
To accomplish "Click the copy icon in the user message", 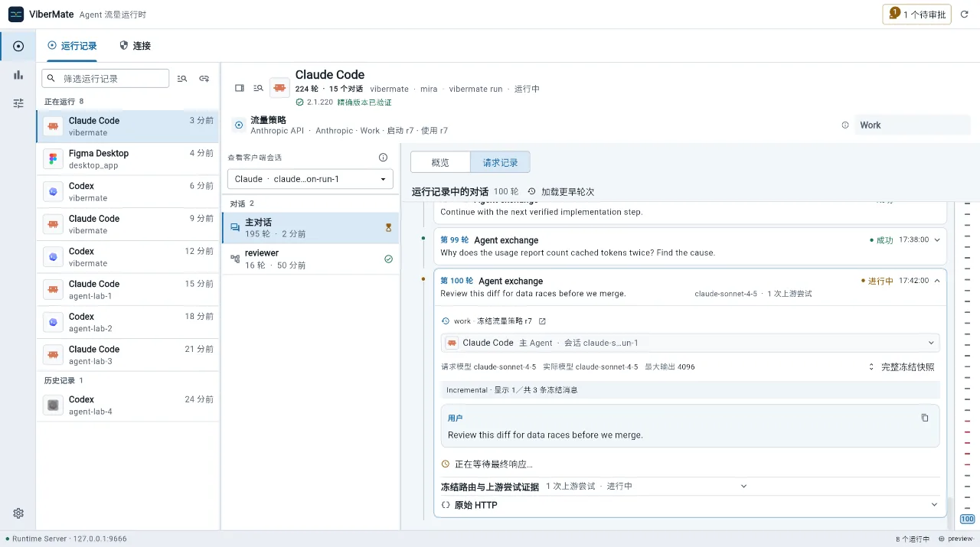I will pyautogui.click(x=925, y=418).
